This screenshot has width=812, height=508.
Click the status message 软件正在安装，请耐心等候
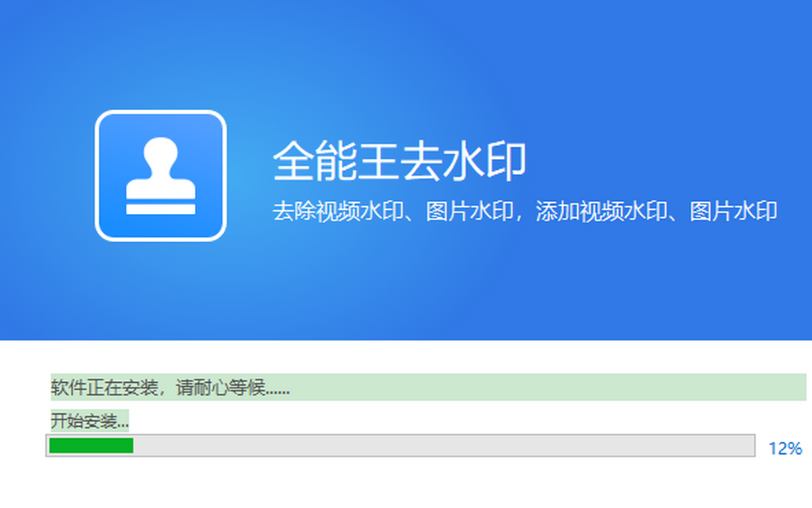171,388
